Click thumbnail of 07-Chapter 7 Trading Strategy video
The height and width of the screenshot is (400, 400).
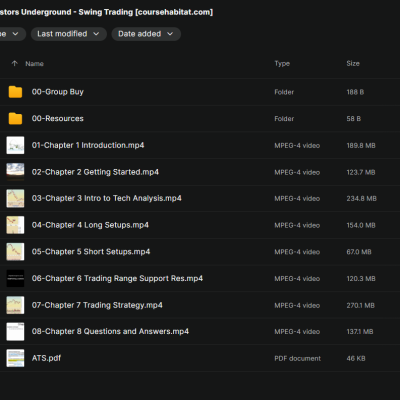click(x=15, y=305)
